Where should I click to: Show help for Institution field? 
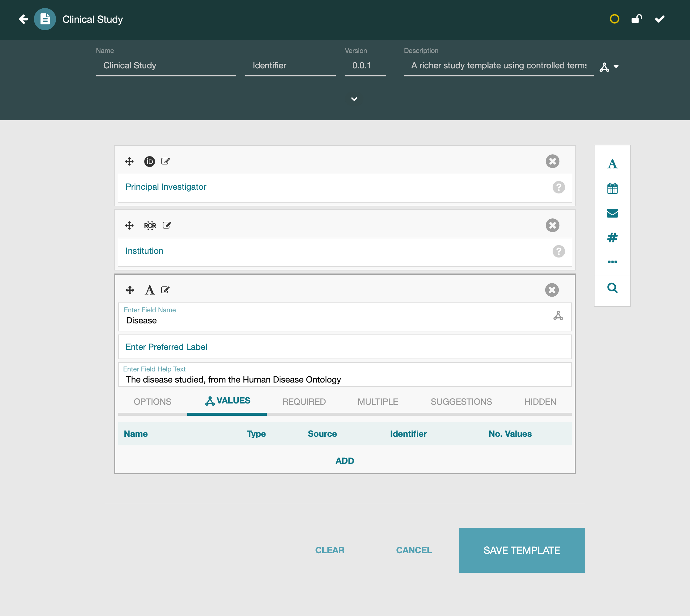(559, 251)
